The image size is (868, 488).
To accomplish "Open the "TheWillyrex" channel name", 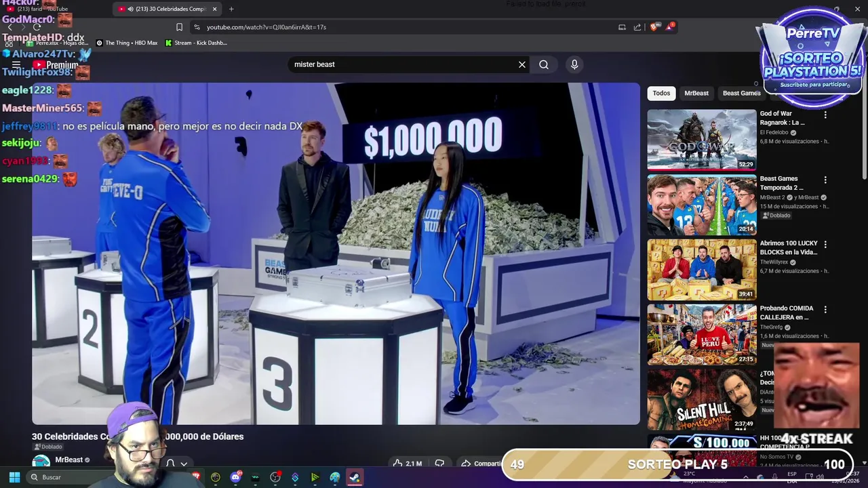I will 774,262.
